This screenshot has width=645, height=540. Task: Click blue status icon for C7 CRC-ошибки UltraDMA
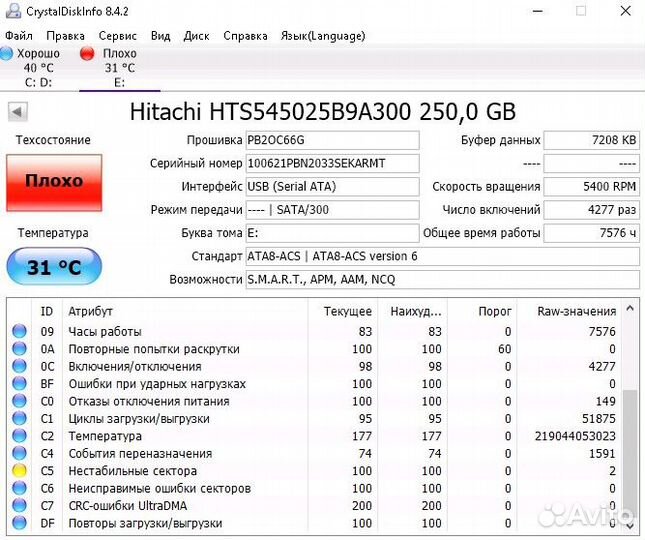tap(19, 505)
